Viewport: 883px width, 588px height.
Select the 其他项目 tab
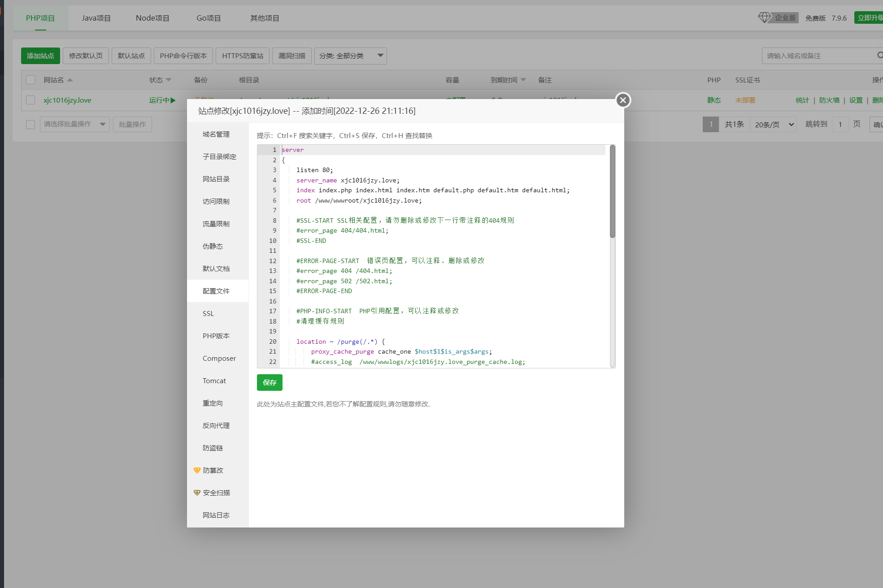[x=265, y=18]
